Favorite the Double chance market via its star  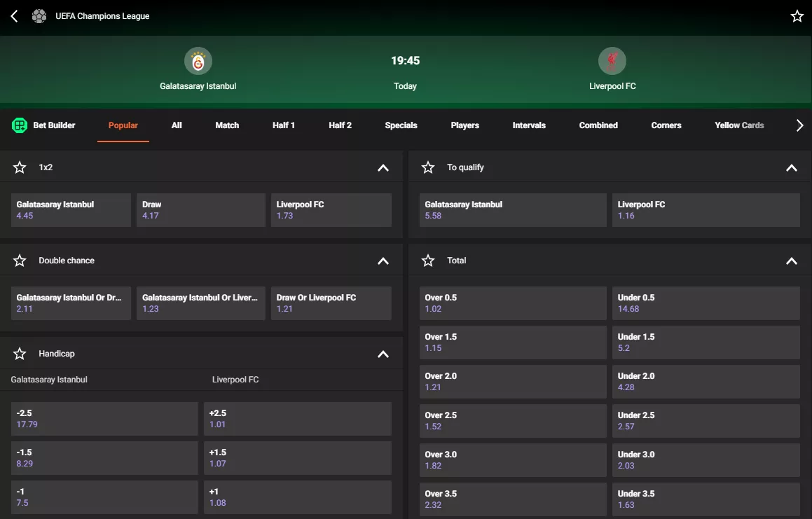pos(19,260)
